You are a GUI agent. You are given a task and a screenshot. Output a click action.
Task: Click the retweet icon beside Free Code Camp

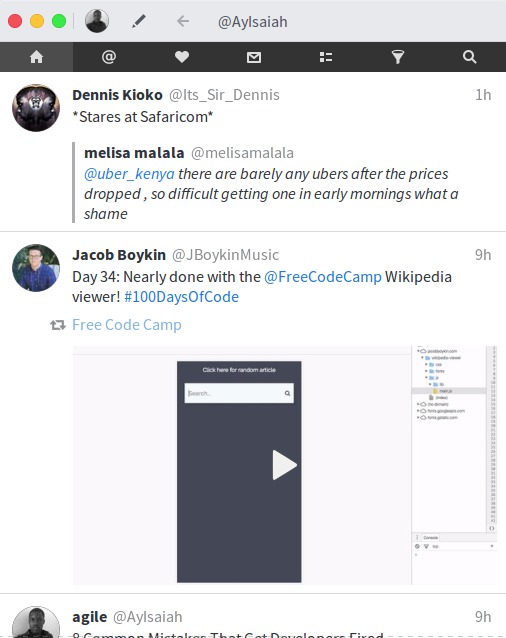point(58,325)
